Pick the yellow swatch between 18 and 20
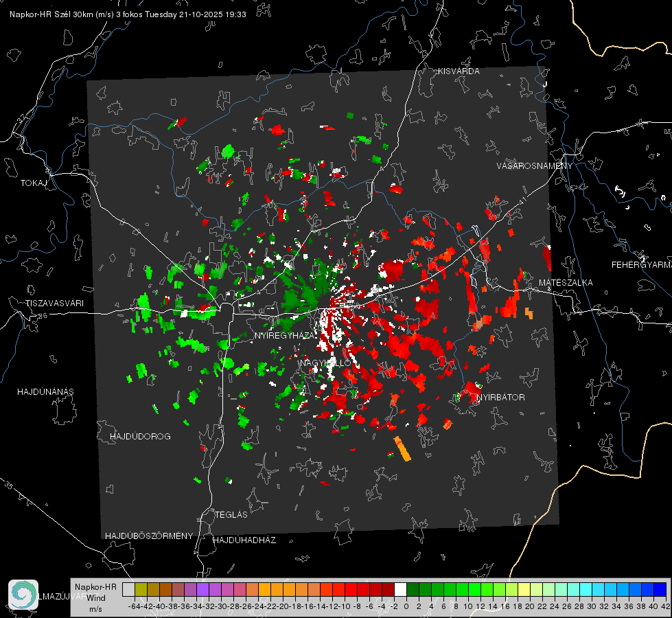 tap(524, 589)
